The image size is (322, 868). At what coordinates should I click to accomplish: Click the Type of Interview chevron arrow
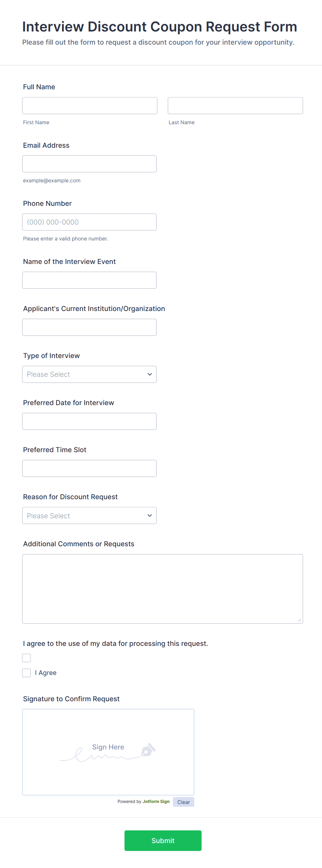[x=150, y=374]
